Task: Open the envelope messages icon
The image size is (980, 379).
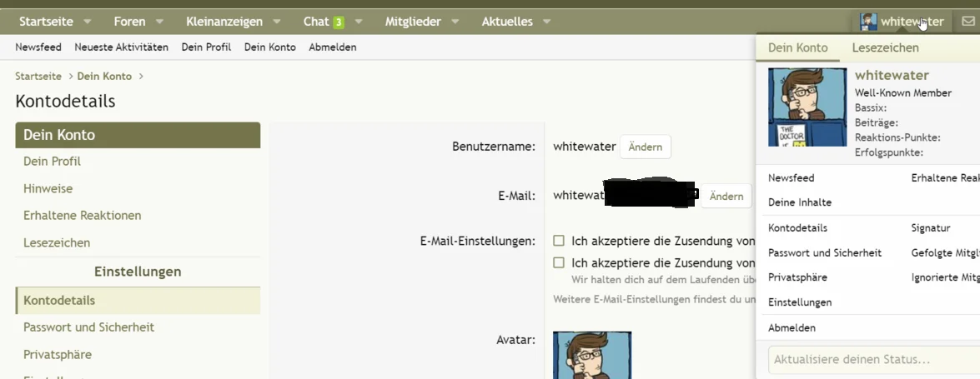Action: pyautogui.click(x=967, y=22)
